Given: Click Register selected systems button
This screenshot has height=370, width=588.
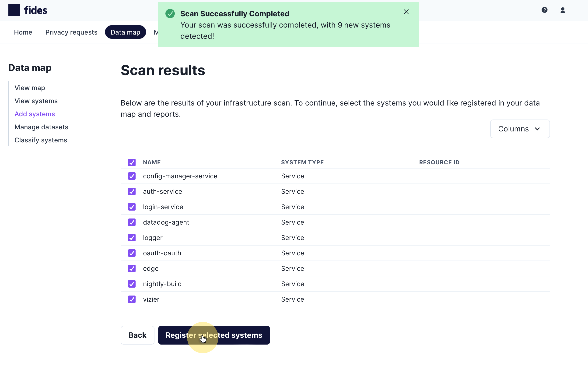Looking at the screenshot, I should click(214, 335).
